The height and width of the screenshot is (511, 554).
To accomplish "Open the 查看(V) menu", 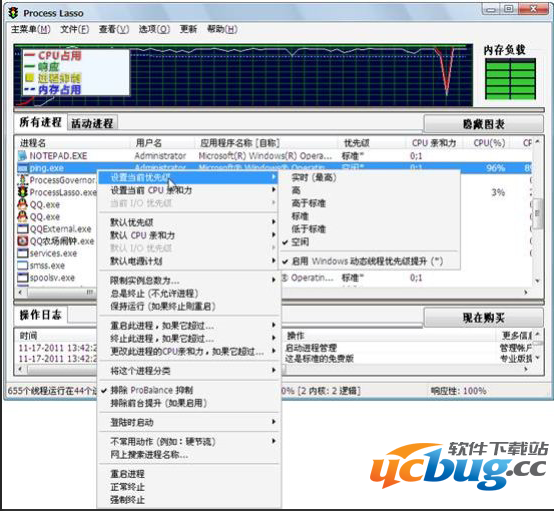I will [114, 29].
